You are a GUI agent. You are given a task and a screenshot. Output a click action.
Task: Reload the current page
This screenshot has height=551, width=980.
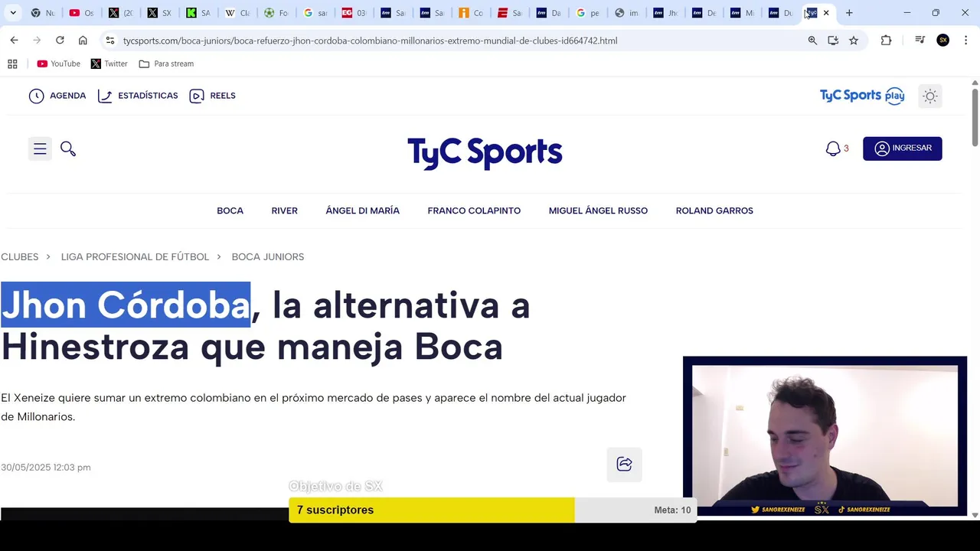click(x=60, y=41)
